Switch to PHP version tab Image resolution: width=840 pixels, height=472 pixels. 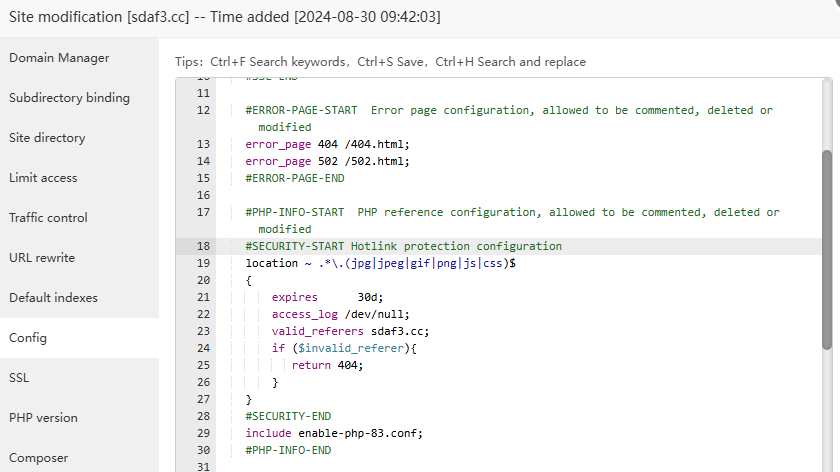43,418
